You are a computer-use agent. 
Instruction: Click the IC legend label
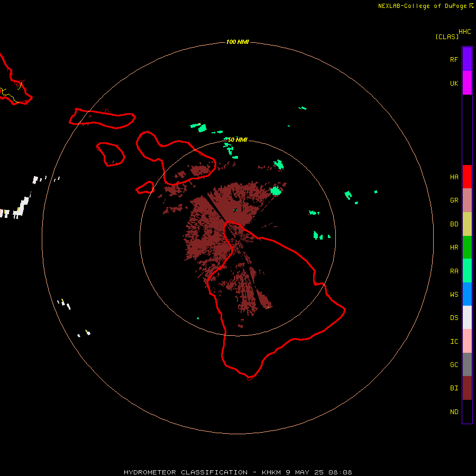[454, 342]
